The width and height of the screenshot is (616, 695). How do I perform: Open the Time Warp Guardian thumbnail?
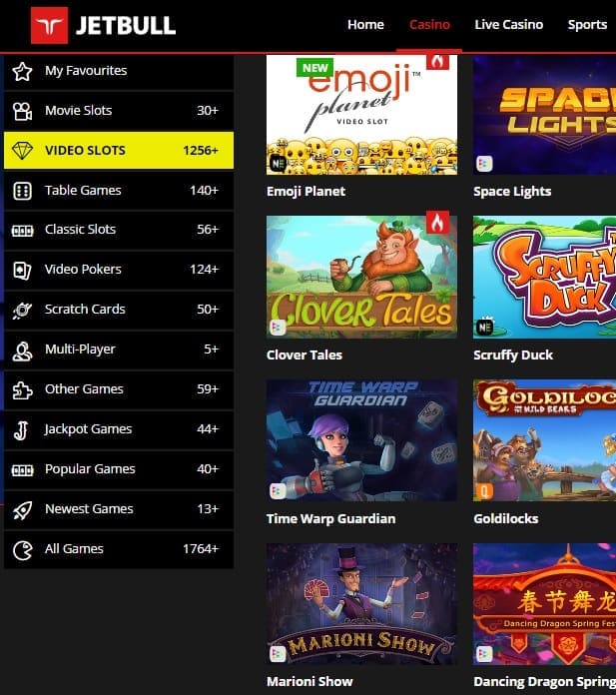[x=361, y=440]
